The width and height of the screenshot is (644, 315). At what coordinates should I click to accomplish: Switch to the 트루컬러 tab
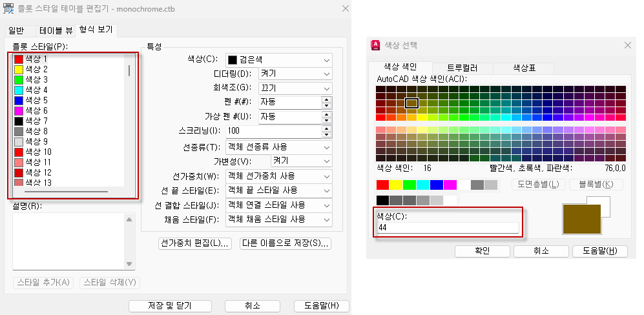(462, 68)
